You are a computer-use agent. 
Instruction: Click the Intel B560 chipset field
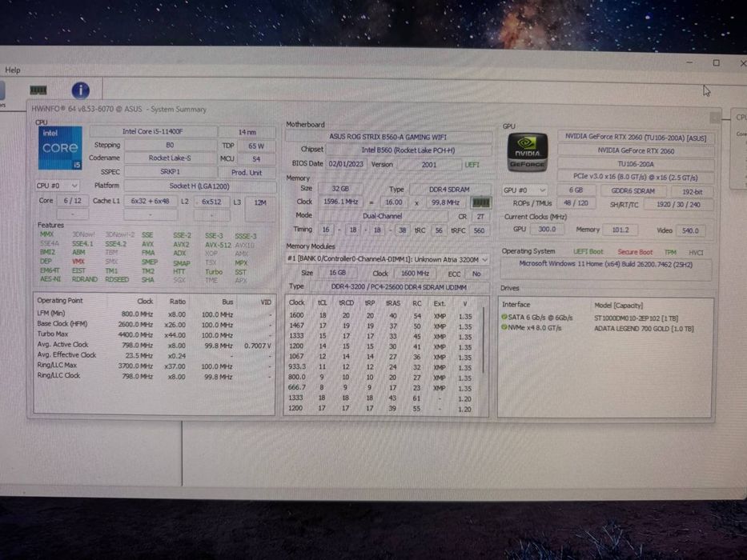[x=408, y=150]
